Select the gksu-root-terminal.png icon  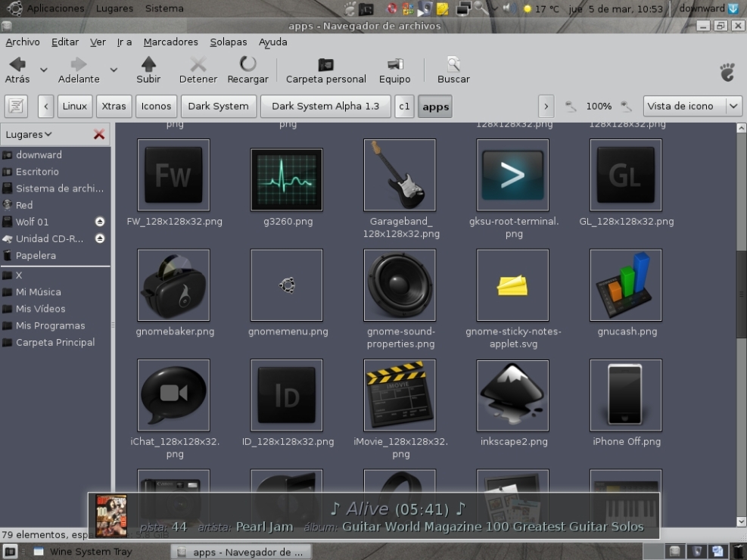tap(512, 175)
